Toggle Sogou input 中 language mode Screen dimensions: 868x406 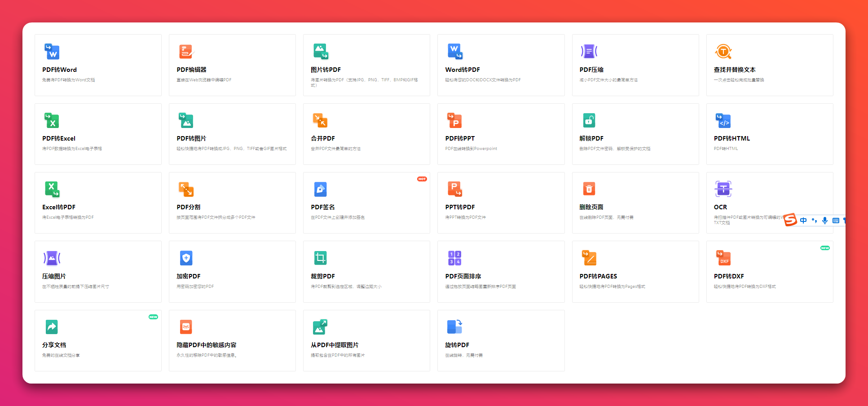(x=803, y=221)
